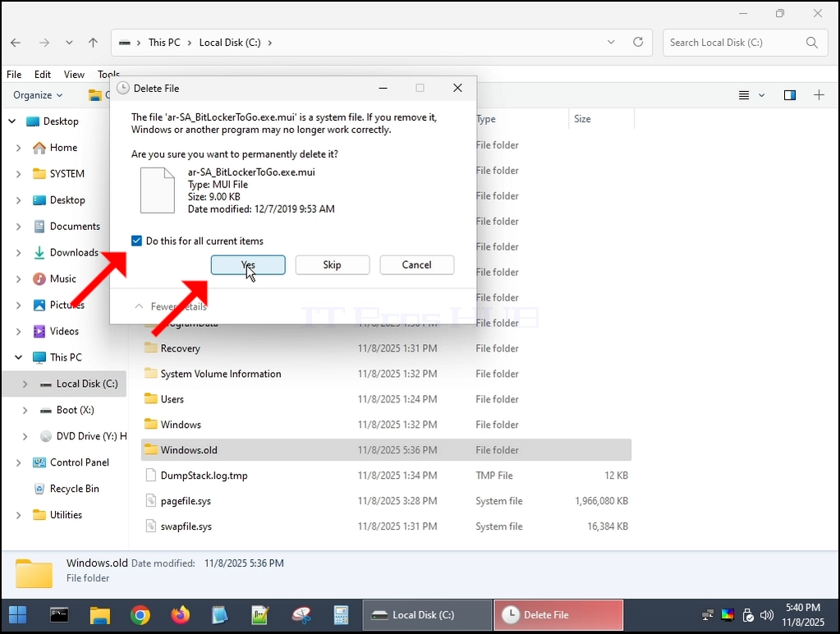
Task: Click the search magnifier icon
Action: click(x=811, y=43)
